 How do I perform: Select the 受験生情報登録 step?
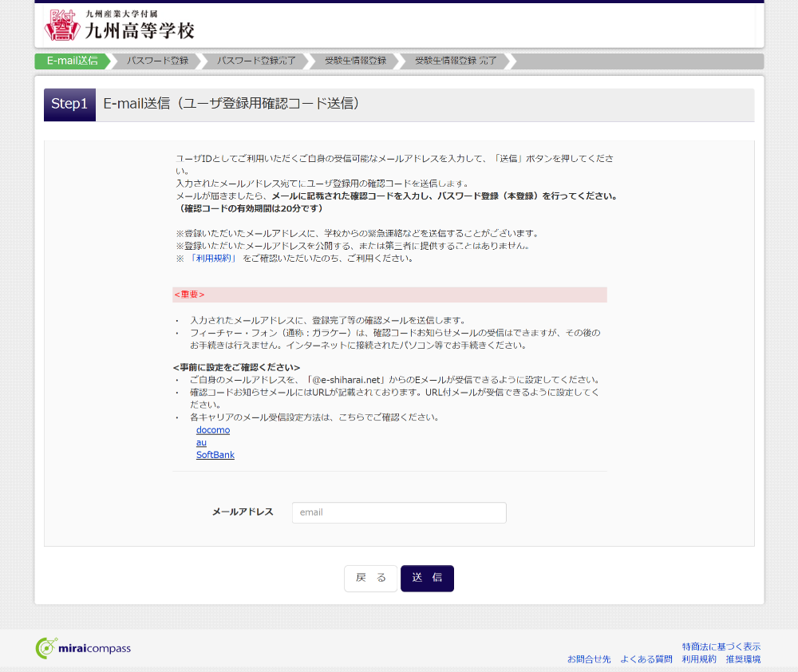pyautogui.click(x=355, y=61)
